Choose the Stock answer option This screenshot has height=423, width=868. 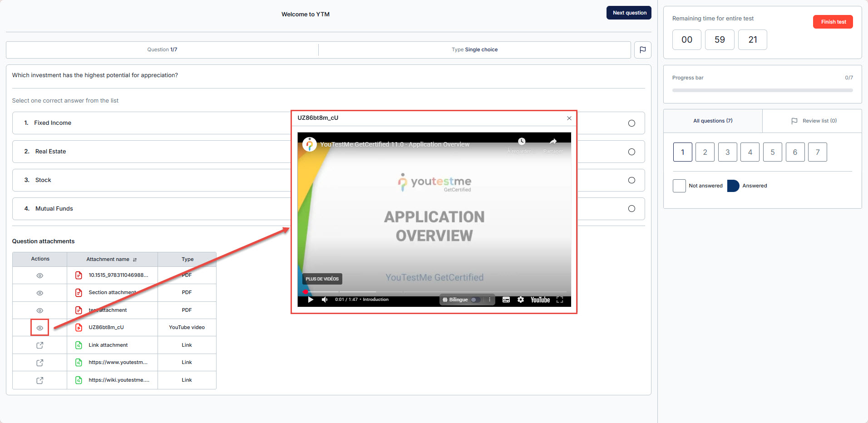point(631,180)
